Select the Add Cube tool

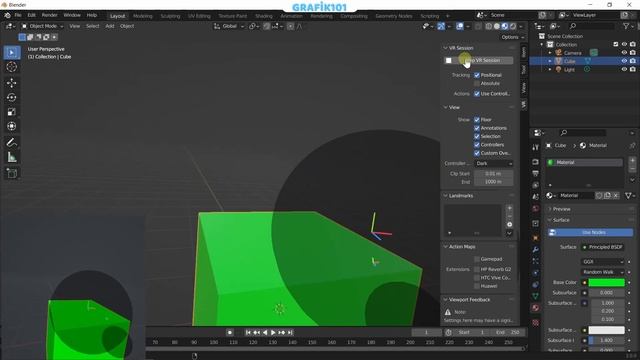pyautogui.click(x=11, y=173)
